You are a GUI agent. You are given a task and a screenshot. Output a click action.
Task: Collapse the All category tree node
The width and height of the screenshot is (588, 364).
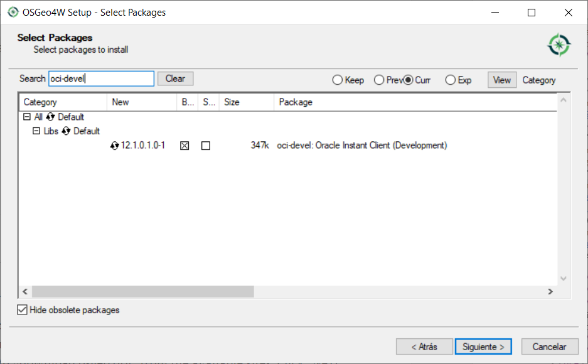[26, 117]
